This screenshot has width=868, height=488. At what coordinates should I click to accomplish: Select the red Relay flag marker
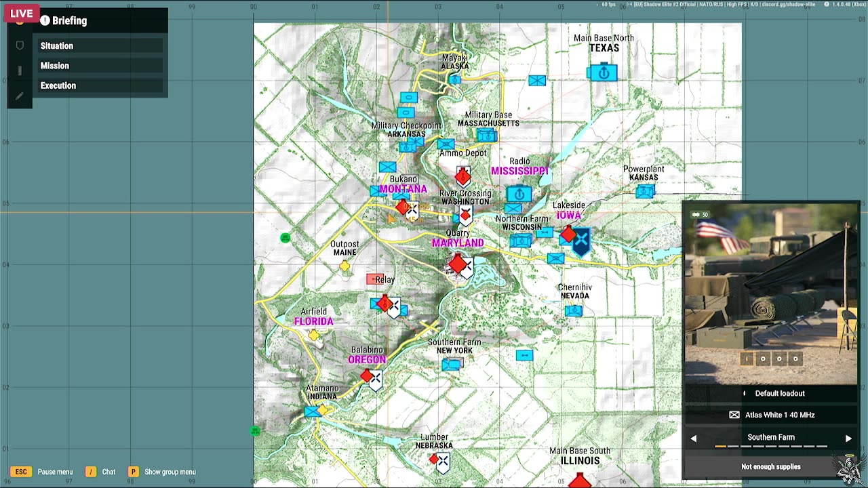(x=375, y=279)
